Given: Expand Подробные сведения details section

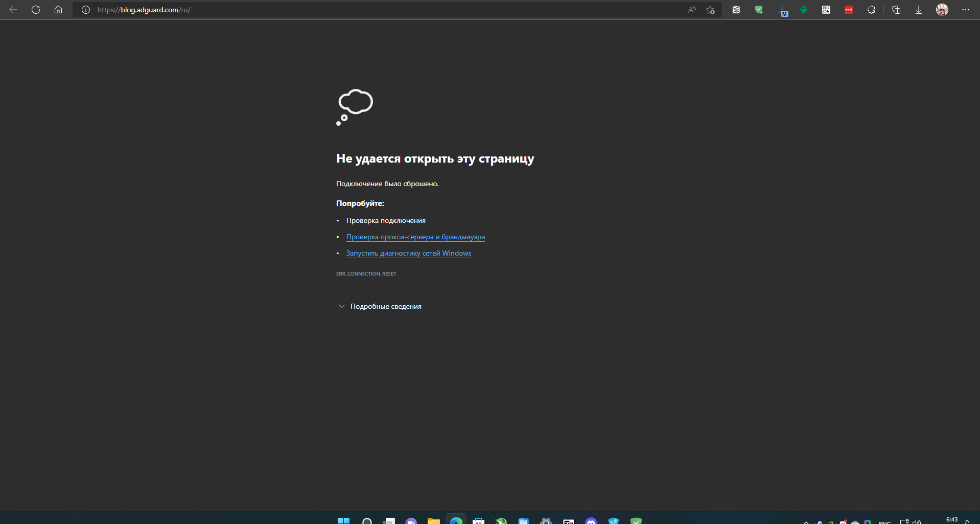Looking at the screenshot, I should pyautogui.click(x=379, y=306).
